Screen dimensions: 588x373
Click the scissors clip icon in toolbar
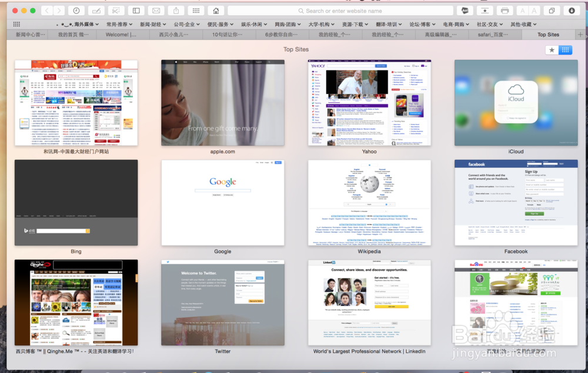tap(116, 11)
